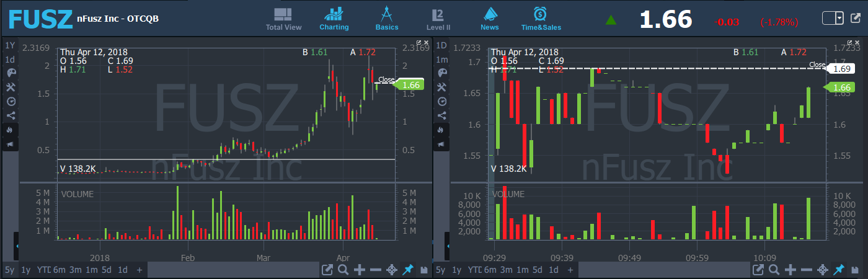Click right chart magnifier zoom icon
This screenshot has width=868, height=279.
(774, 270)
